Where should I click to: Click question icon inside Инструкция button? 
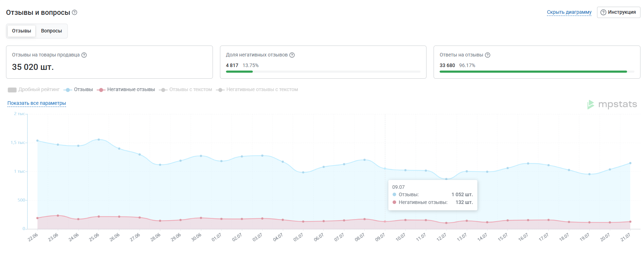(603, 12)
